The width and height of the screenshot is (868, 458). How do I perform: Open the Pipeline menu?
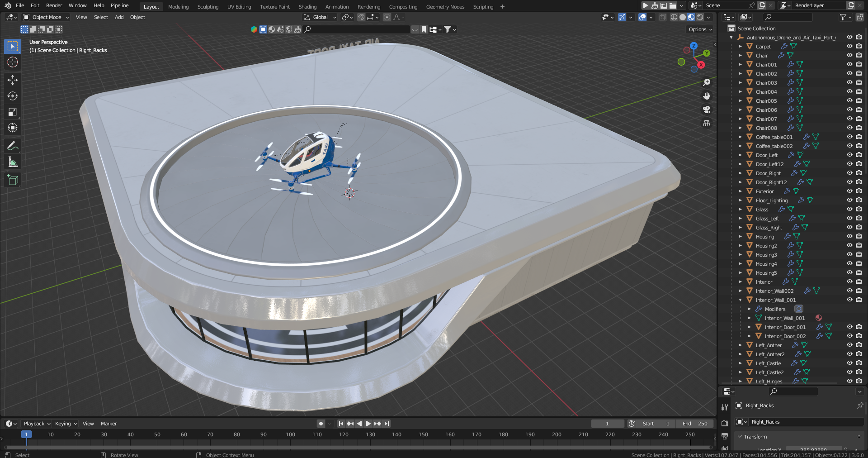click(x=120, y=5)
